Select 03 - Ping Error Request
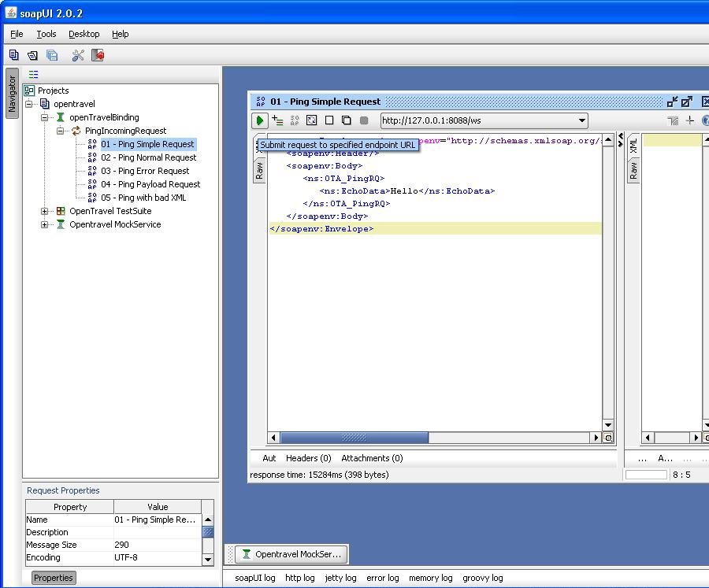Screen dimensions: 709x588 pos(145,171)
